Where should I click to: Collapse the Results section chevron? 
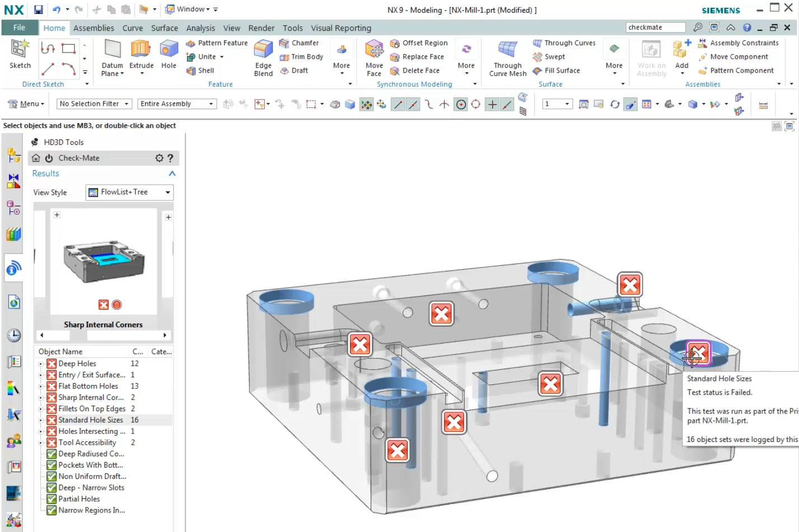[x=172, y=173]
